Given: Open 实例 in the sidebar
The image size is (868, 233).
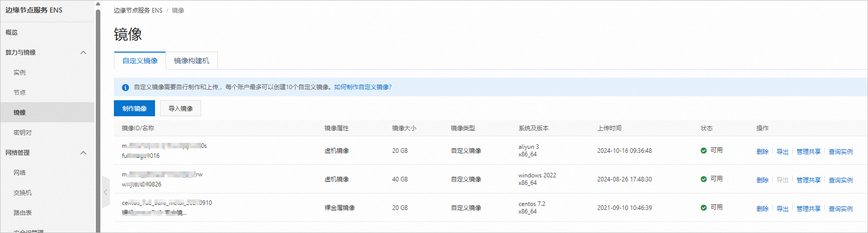Looking at the screenshot, I should pyautogui.click(x=20, y=72).
